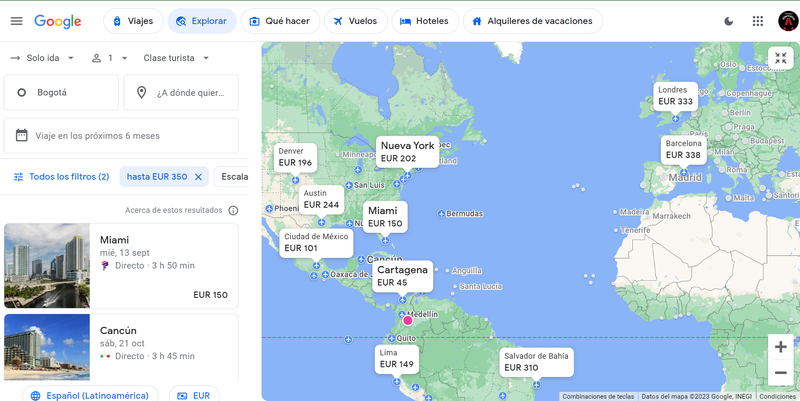Click the '¿A dónde quieres ir?' destination field

pos(181,93)
